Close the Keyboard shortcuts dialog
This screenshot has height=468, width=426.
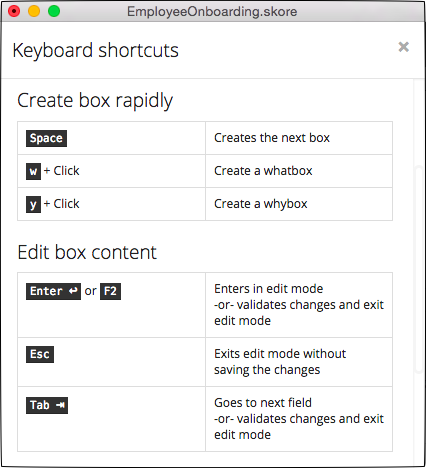403,47
